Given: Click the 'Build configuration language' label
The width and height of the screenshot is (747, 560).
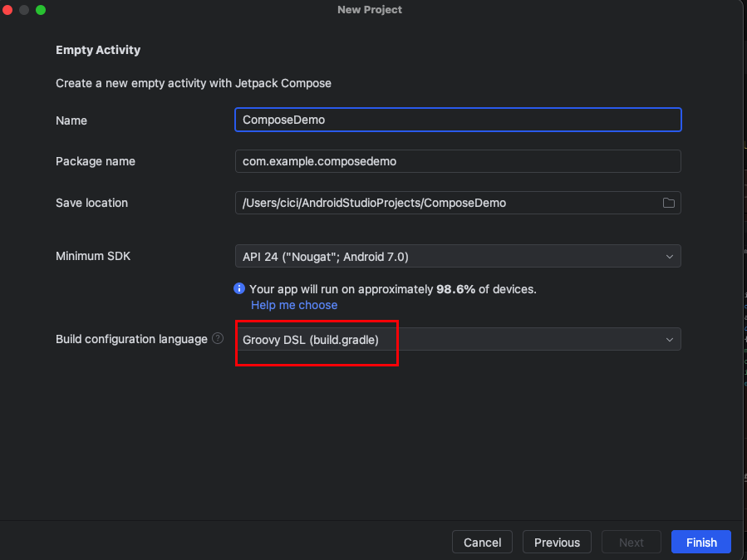Looking at the screenshot, I should pyautogui.click(x=131, y=339).
